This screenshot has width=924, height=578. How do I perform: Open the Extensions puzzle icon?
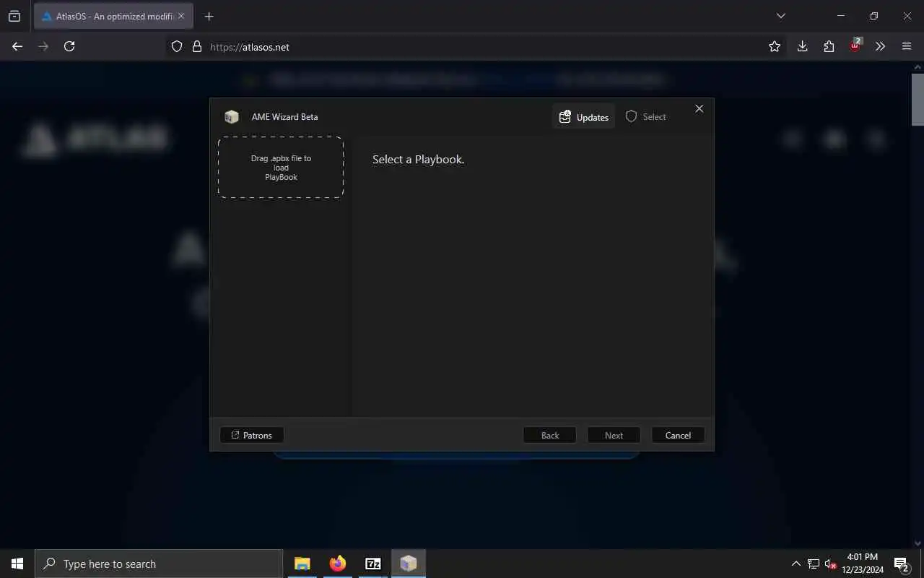pos(829,46)
